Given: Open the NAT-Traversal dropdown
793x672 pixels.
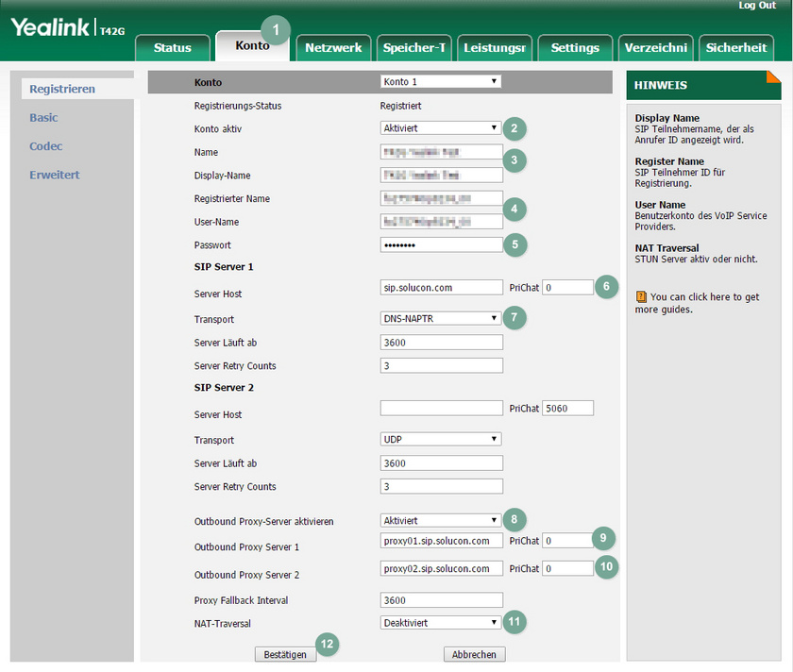Looking at the screenshot, I should pyautogui.click(x=440, y=623).
